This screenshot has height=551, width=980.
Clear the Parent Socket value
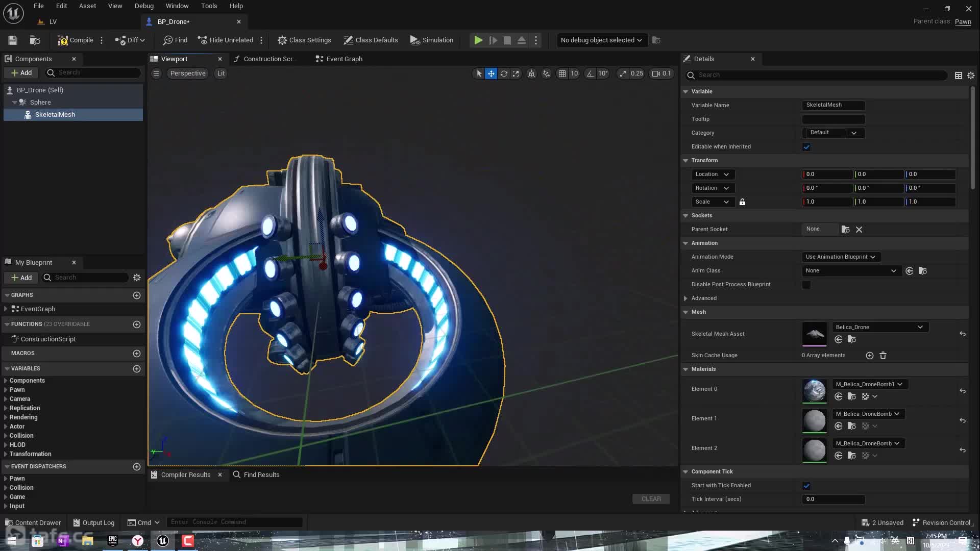tap(859, 230)
